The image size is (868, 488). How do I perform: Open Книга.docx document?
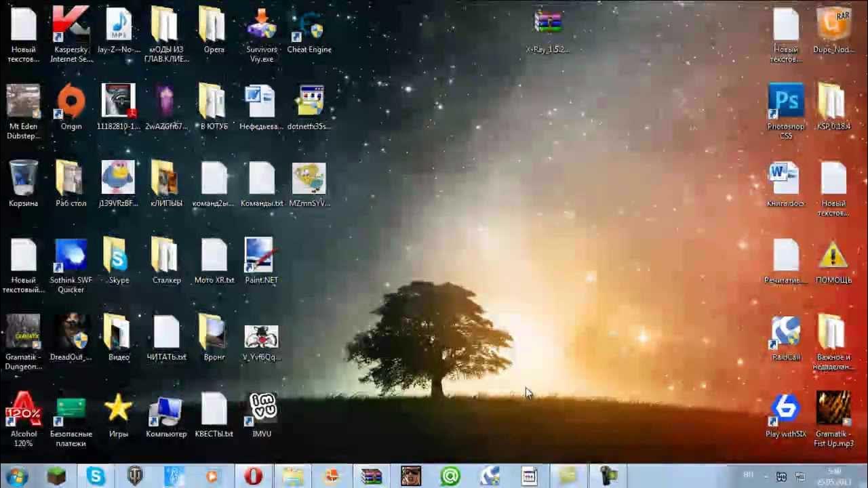pos(785,178)
